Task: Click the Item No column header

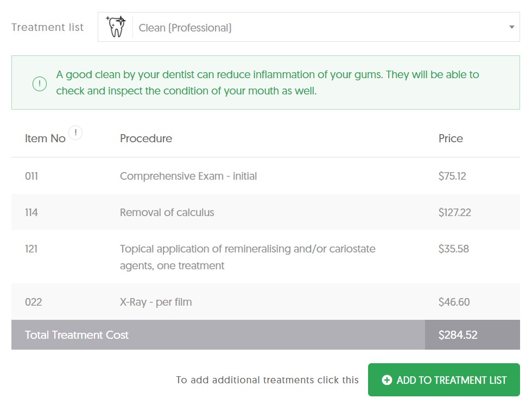Action: [x=45, y=138]
